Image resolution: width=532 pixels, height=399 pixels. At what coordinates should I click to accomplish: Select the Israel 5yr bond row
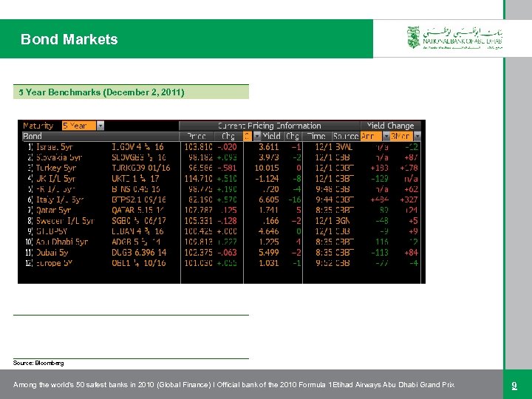click(x=222, y=147)
